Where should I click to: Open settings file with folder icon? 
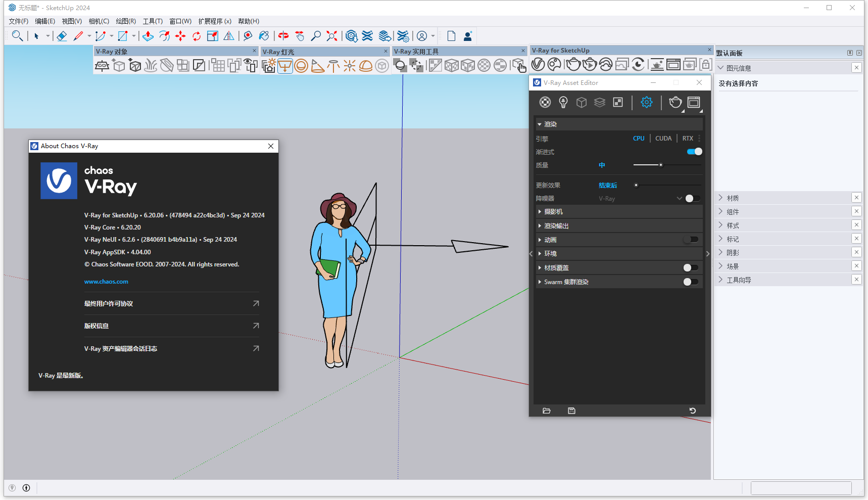click(547, 411)
